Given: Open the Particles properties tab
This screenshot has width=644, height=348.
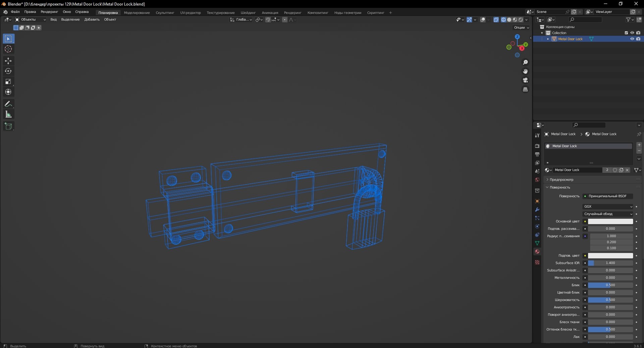Looking at the screenshot, I should (537, 218).
